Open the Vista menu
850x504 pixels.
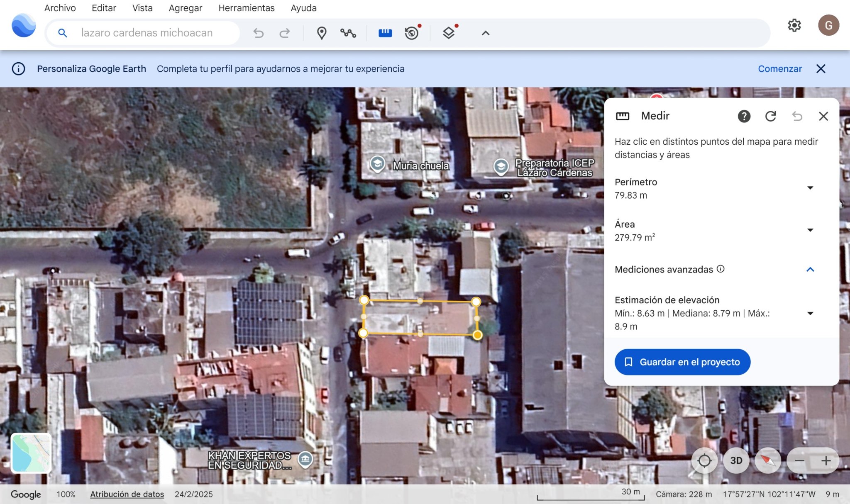point(142,8)
